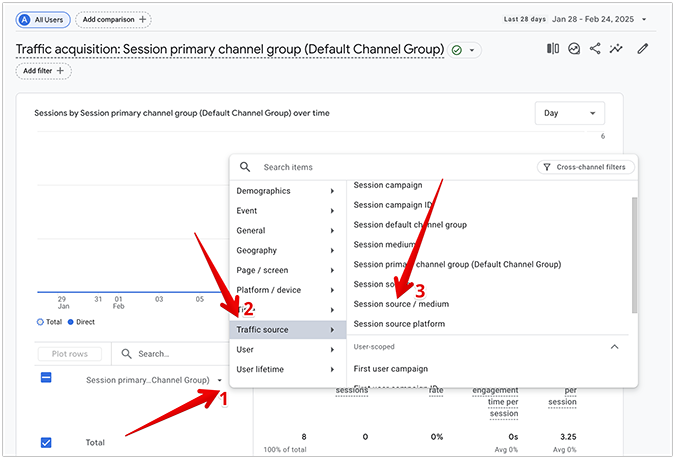Choose Session medium dimension

click(384, 245)
